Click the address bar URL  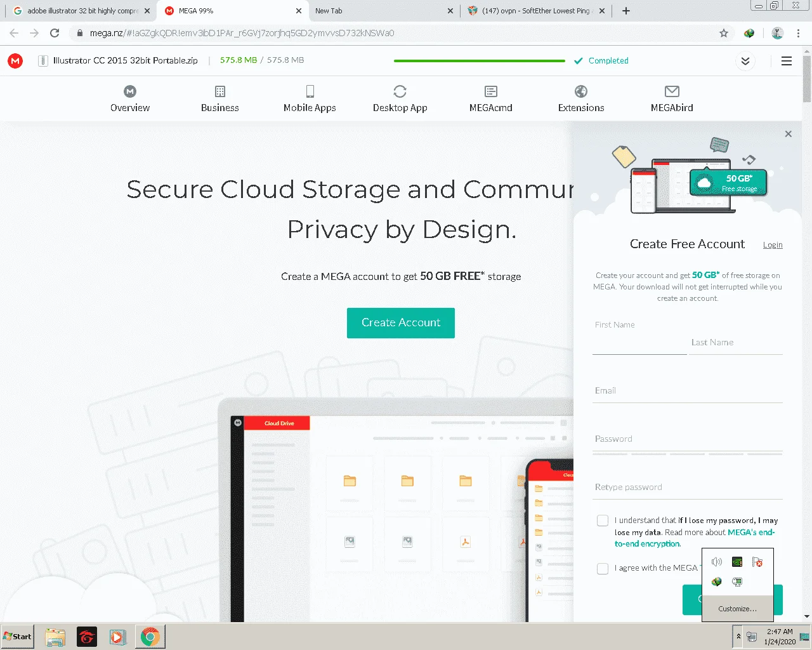click(242, 33)
